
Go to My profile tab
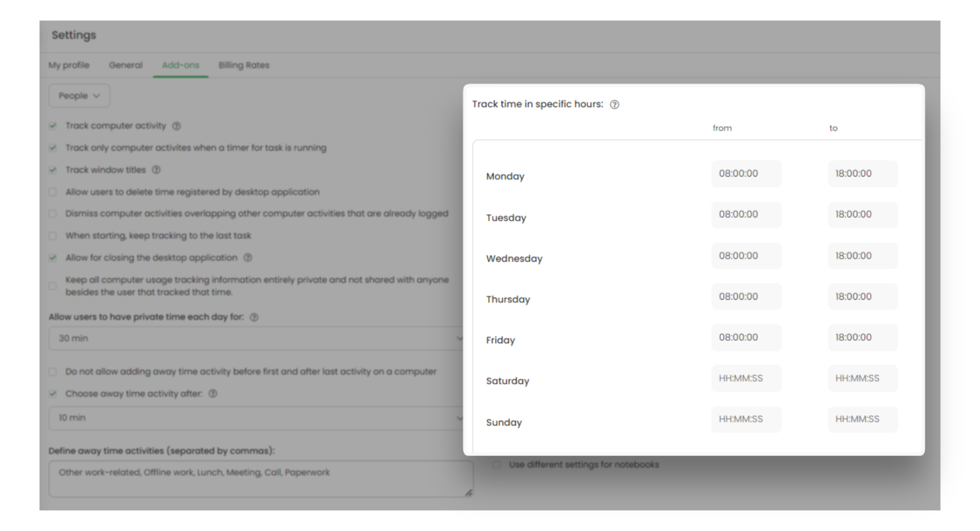[x=69, y=65]
